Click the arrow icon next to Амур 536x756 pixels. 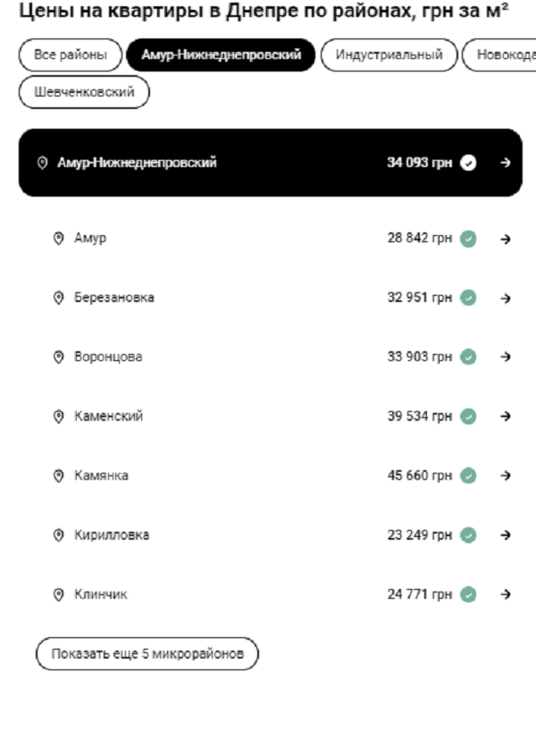tap(506, 239)
